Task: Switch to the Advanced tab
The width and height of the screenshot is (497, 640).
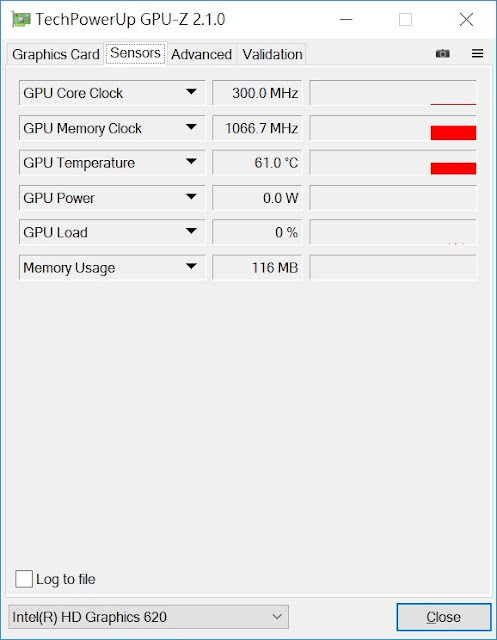Action: [201, 54]
